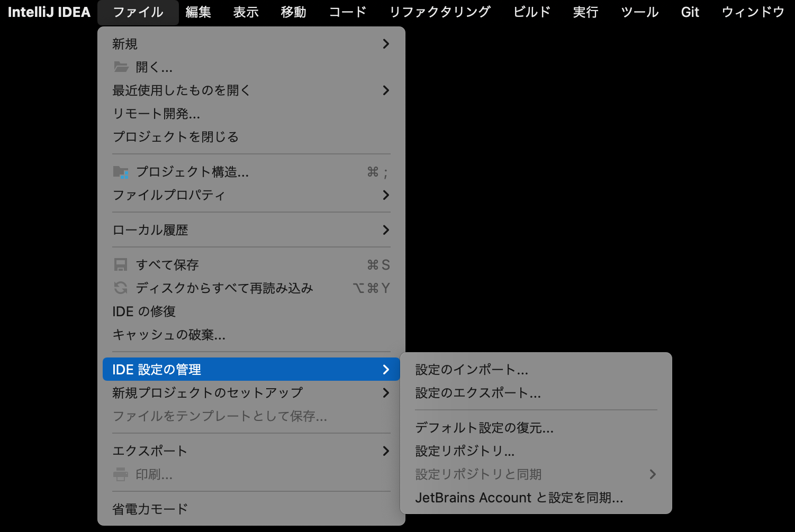795x532 pixels.
Task: Click the floppy disk icon for すべて保存
Action: pos(121,265)
